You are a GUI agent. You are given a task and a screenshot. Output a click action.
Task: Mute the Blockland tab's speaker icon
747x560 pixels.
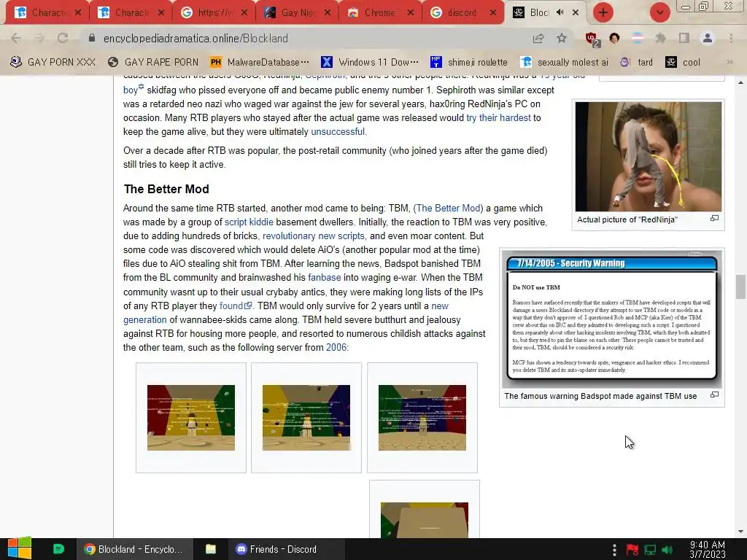click(560, 12)
